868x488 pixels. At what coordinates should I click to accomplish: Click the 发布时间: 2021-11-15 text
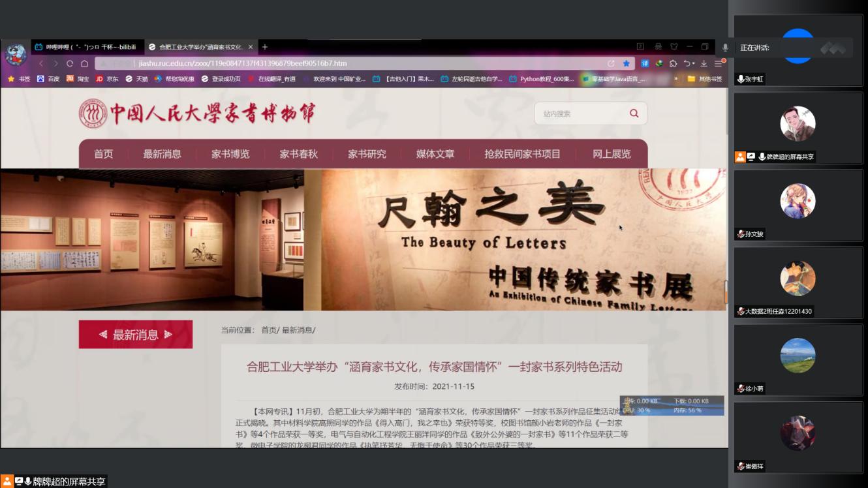pyautogui.click(x=434, y=386)
